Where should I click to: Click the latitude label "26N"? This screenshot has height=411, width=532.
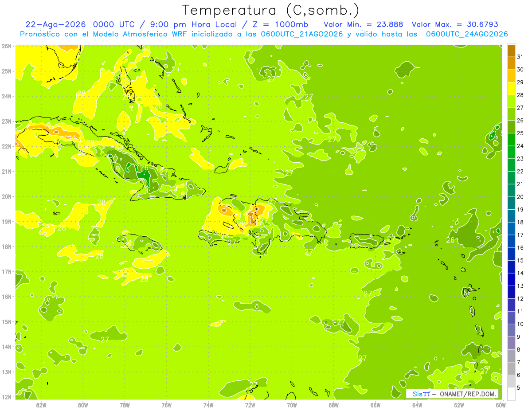click(7, 46)
